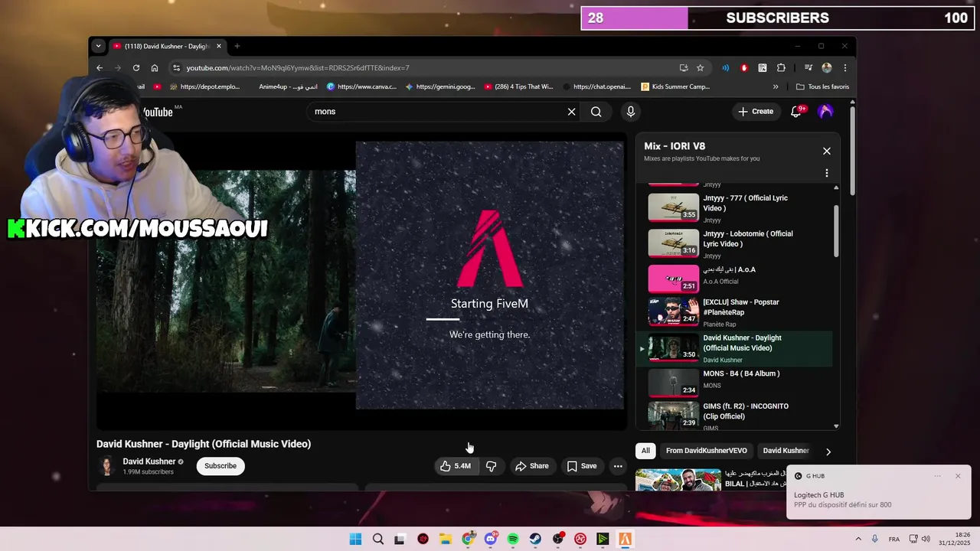This screenshot has width=980, height=551.
Task: Open Mix playlist three-dot options
Action: pos(827,173)
